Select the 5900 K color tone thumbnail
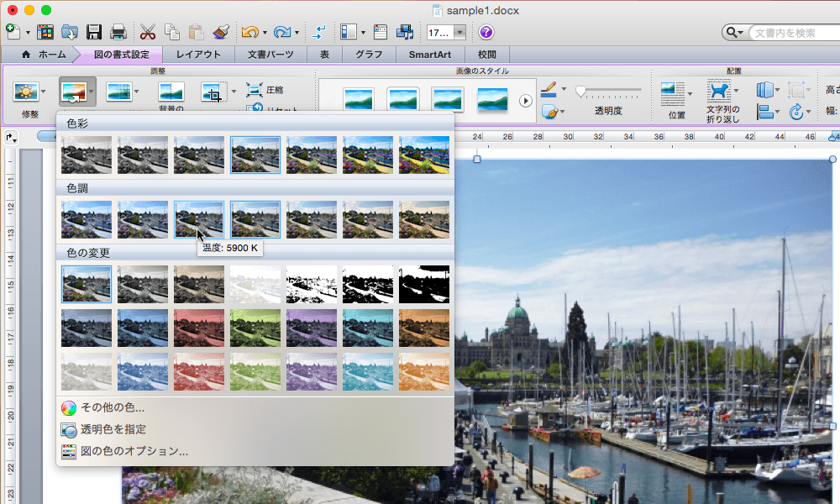Viewport: 840px width, 504px height. (199, 219)
